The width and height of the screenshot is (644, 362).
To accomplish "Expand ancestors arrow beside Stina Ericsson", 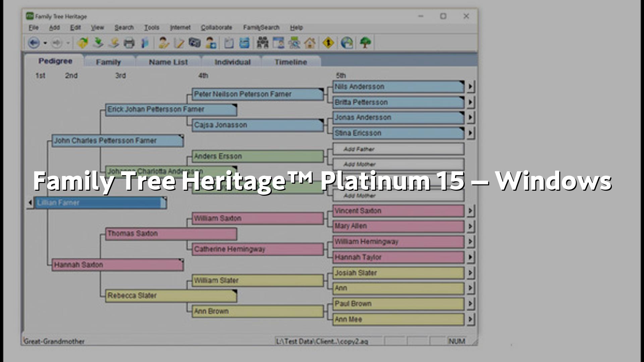I will [470, 133].
